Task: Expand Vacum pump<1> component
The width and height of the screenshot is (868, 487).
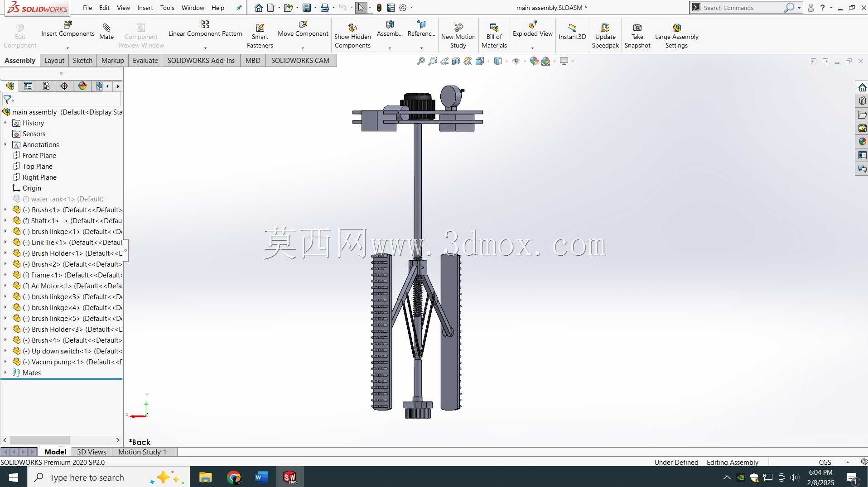Action: click(x=5, y=362)
